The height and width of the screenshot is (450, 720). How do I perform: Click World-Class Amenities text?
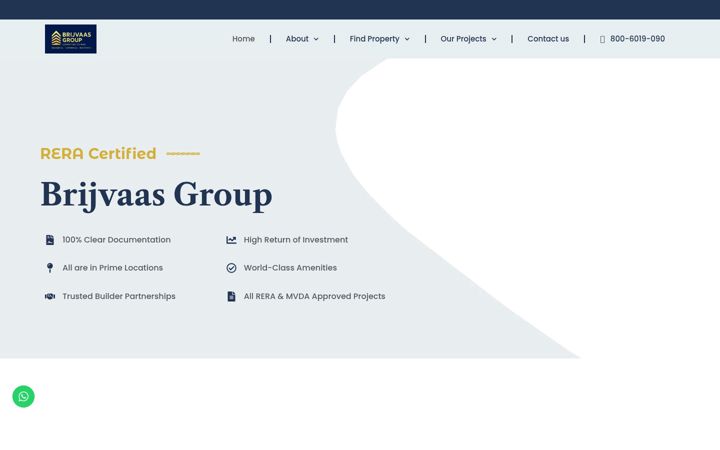click(x=290, y=268)
